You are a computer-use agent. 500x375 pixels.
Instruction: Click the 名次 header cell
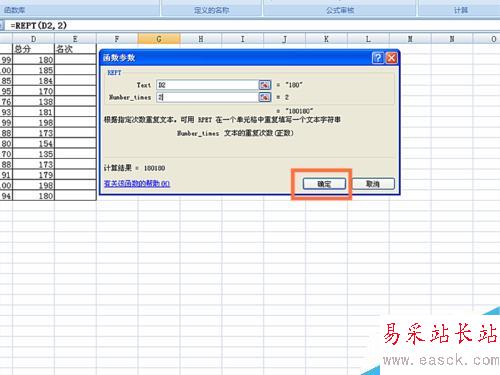[75, 49]
